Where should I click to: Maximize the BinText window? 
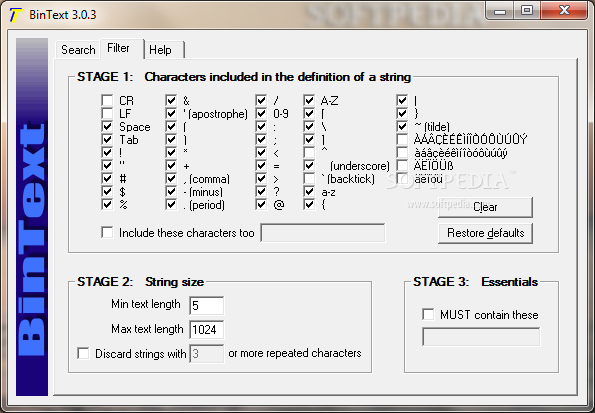pos(527,10)
